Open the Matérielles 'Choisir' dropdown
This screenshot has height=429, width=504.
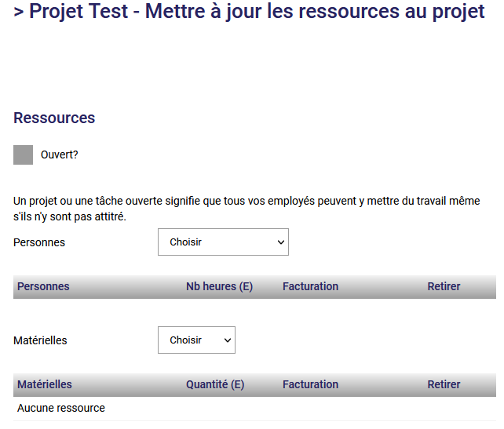[196, 340]
